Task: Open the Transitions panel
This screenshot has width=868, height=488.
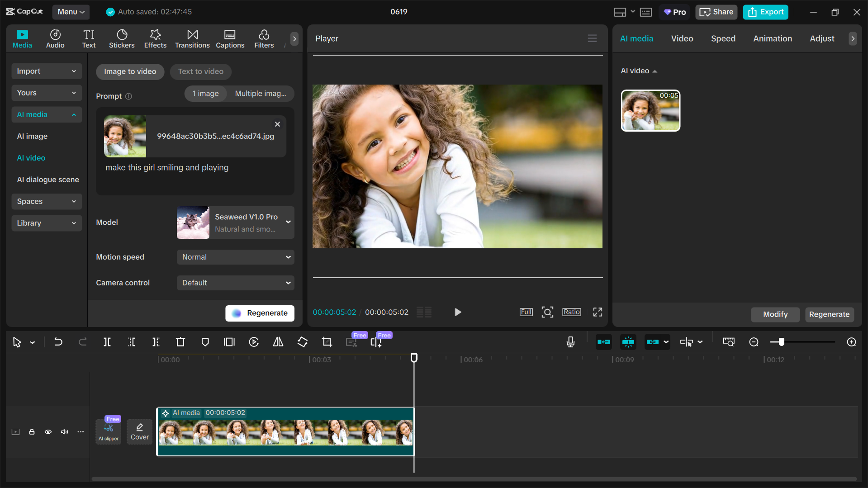Action: [192, 38]
